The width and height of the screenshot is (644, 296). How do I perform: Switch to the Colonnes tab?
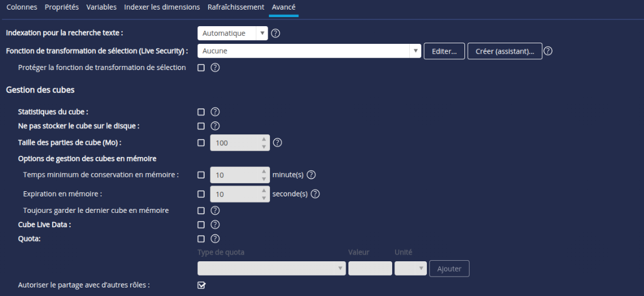tap(22, 7)
